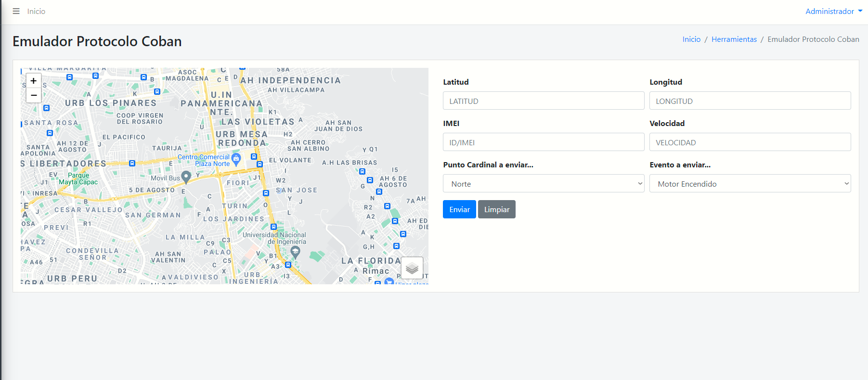This screenshot has width=868, height=380.
Task: Open the map layers switcher
Action: coord(412,268)
